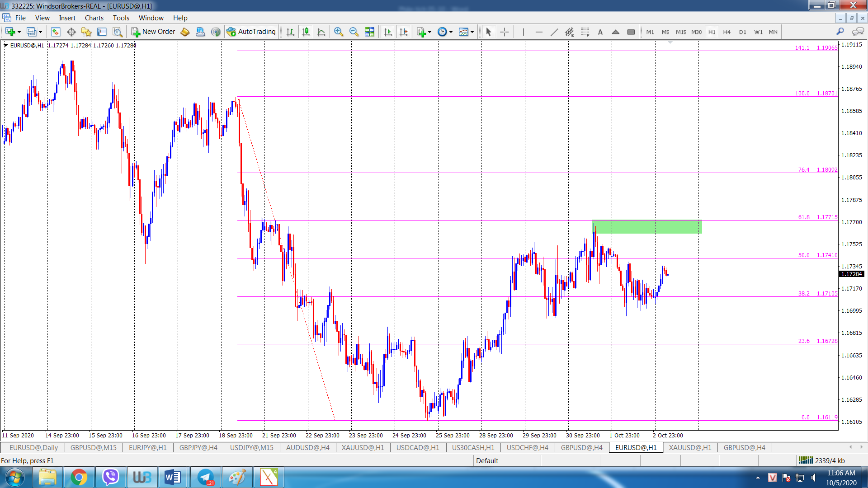The width and height of the screenshot is (868, 488).
Task: Switch chart to Candlesticks mode
Action: (306, 32)
